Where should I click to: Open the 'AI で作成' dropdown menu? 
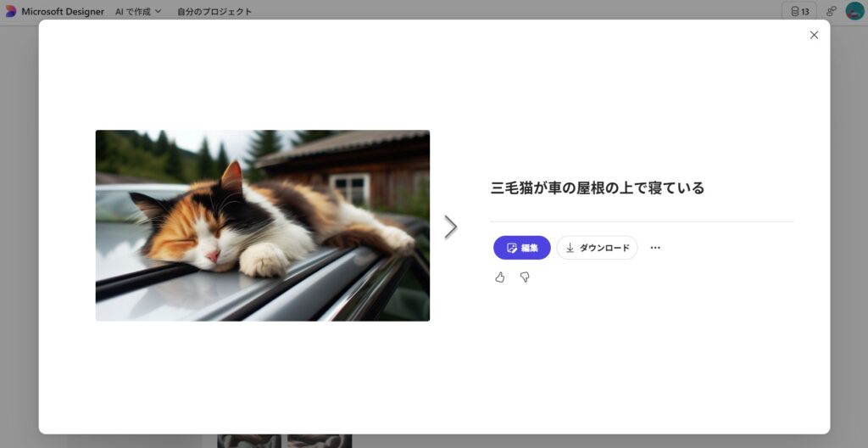(138, 11)
